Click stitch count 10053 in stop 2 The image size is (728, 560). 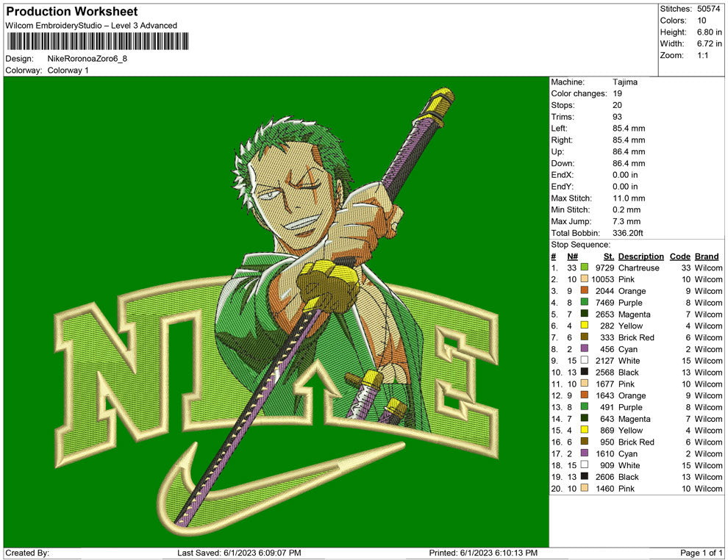coord(603,279)
